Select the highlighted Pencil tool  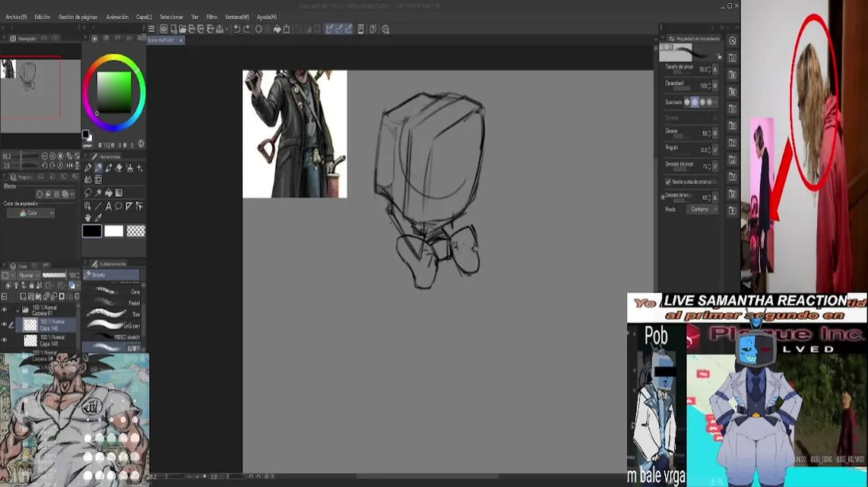(x=99, y=168)
